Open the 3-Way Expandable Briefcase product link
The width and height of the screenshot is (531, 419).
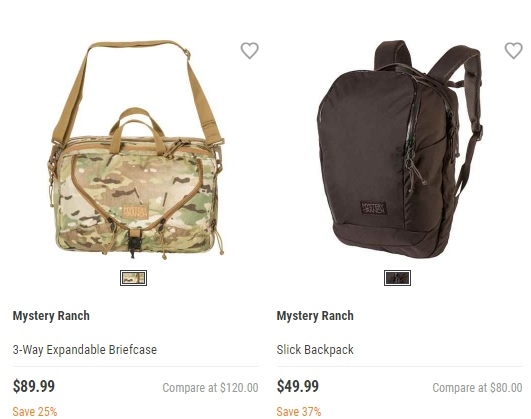point(85,350)
